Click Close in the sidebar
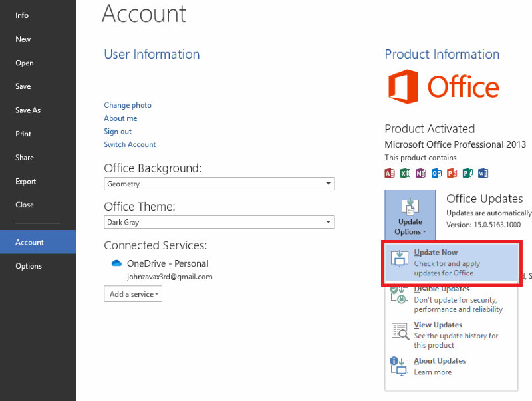The width and height of the screenshot is (532, 401). click(38, 205)
